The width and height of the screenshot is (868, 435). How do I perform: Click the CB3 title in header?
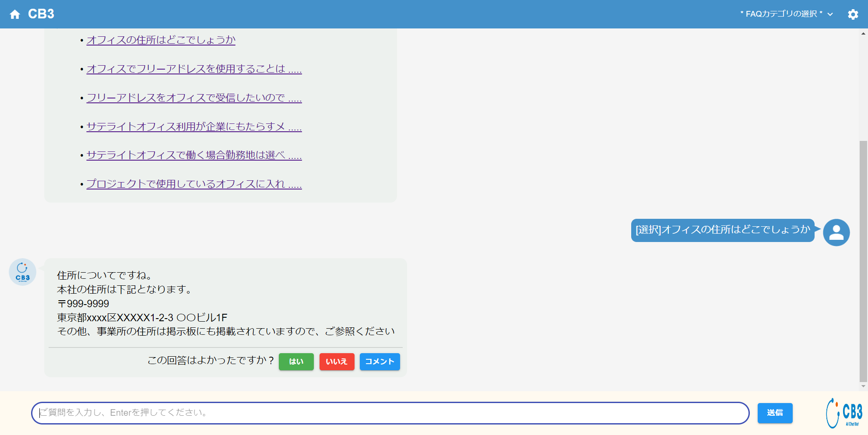tap(41, 14)
